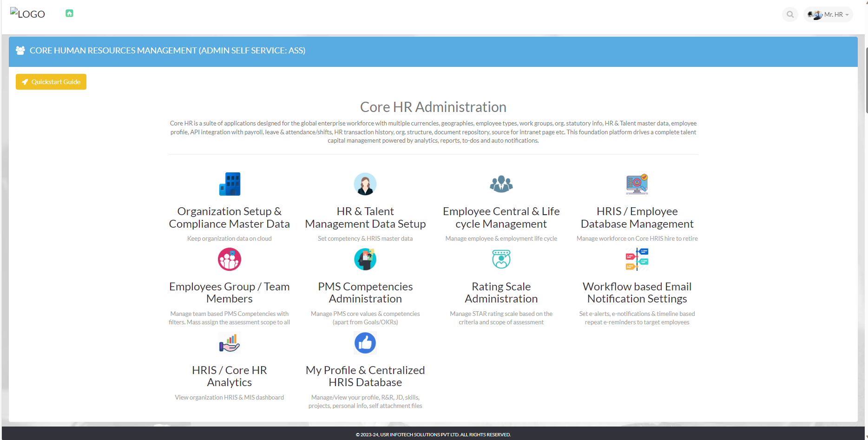
Task: Open Workflow based Email Notification Settings
Action: click(637, 293)
